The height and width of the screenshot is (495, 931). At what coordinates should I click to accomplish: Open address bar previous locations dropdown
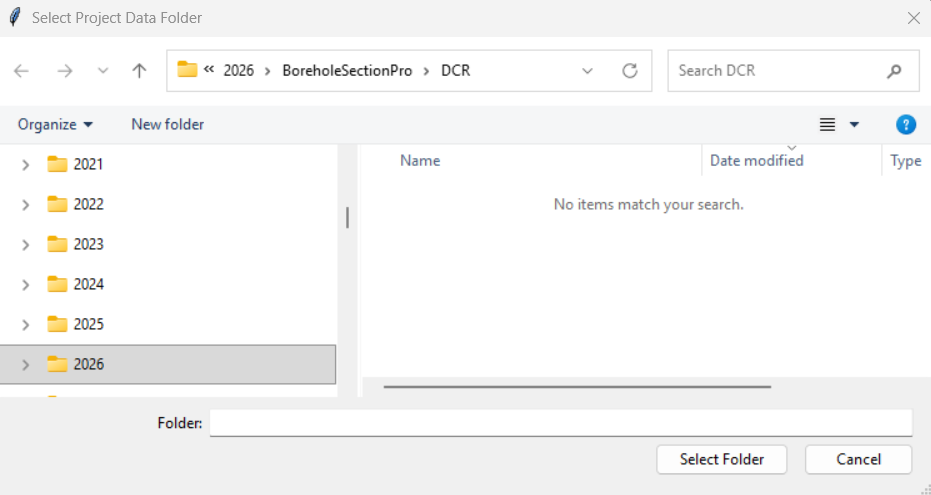(x=587, y=71)
